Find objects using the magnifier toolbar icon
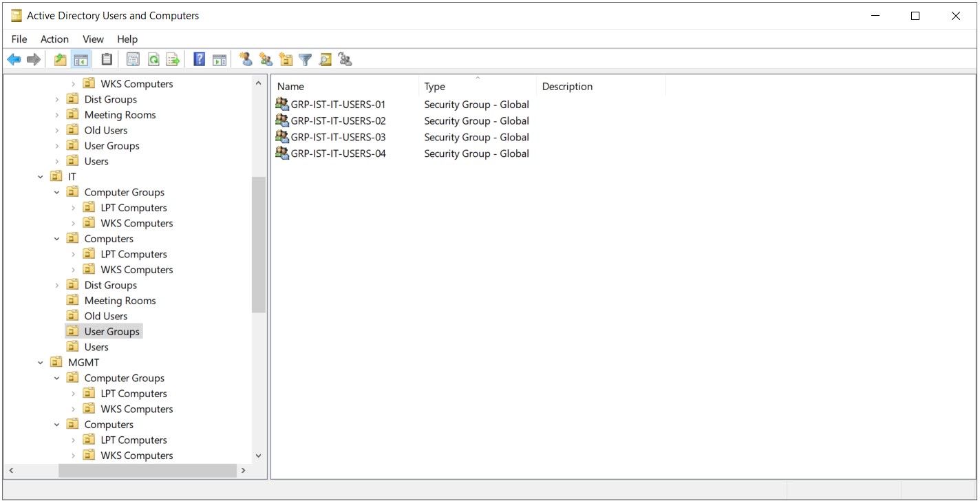This screenshot has height=501, width=980. [x=326, y=60]
